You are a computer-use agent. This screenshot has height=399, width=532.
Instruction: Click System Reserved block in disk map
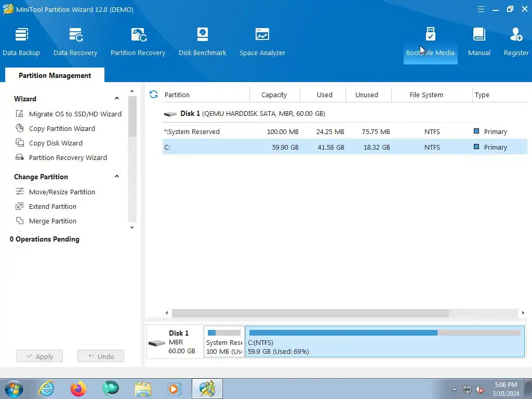[224, 342]
